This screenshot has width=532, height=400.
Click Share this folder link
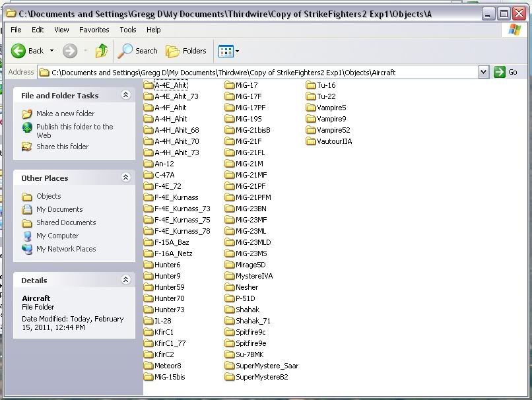63,147
